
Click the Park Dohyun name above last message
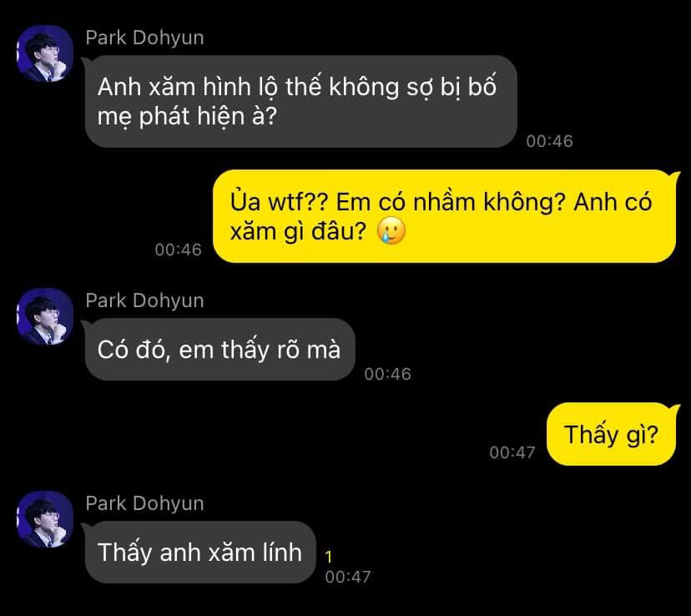144,503
